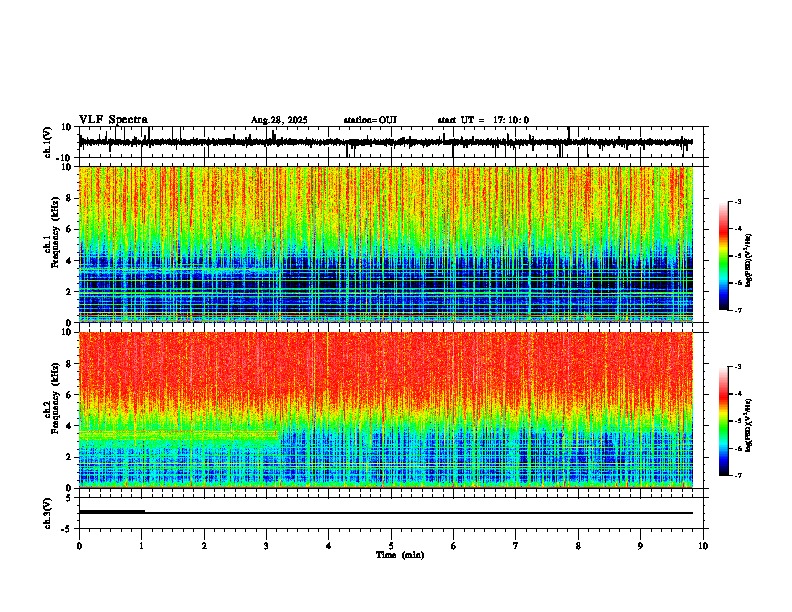Click the ch.1 voltage waveform trace
Image resolution: width=792 pixels, height=612 pixels.
pos(386,142)
